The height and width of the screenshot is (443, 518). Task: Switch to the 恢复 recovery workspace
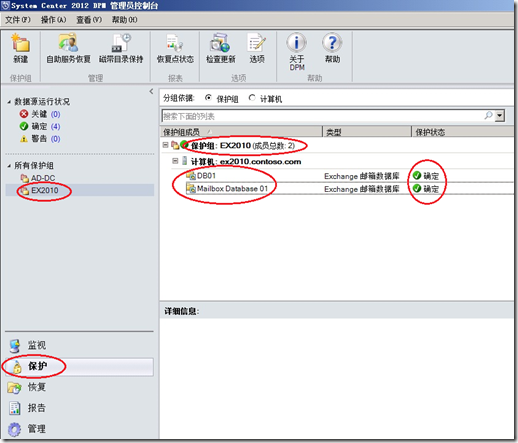tap(79, 387)
